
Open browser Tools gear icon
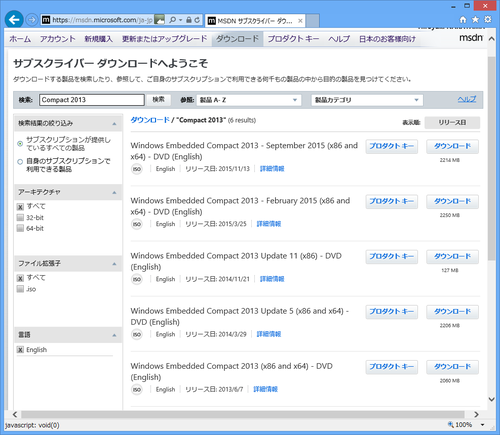(x=488, y=20)
